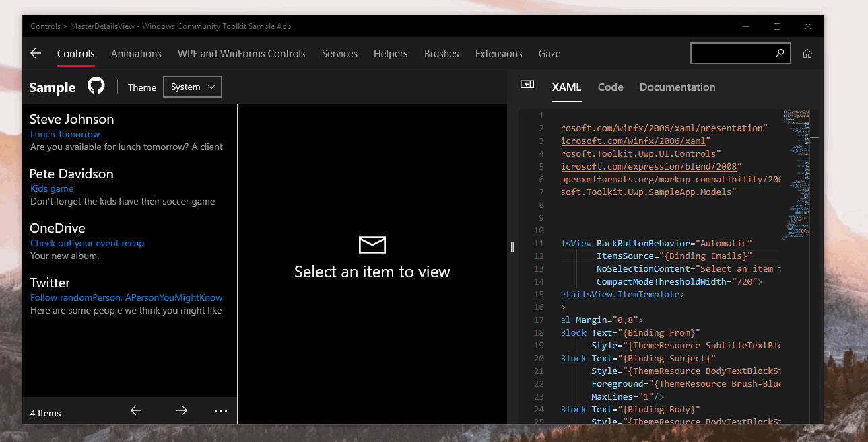The width and height of the screenshot is (868, 442).
Task: Click the splitter grip beside the code editor
Action: point(512,247)
